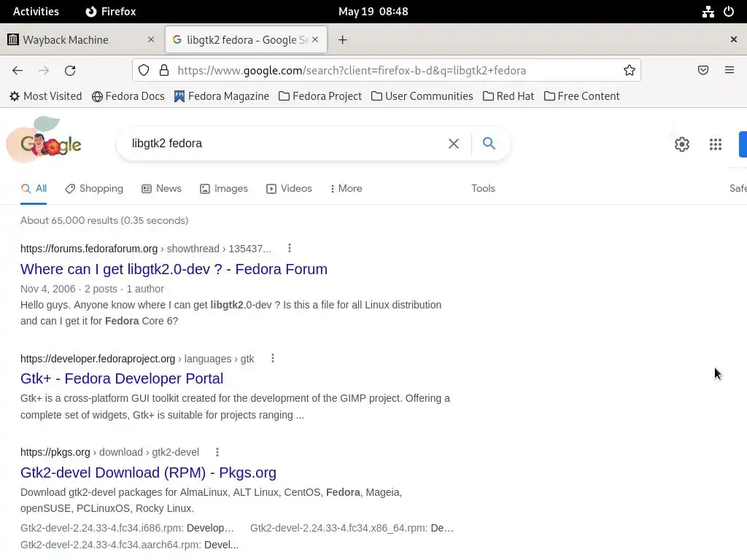
Task: Select the All results tab
Action: [34, 189]
